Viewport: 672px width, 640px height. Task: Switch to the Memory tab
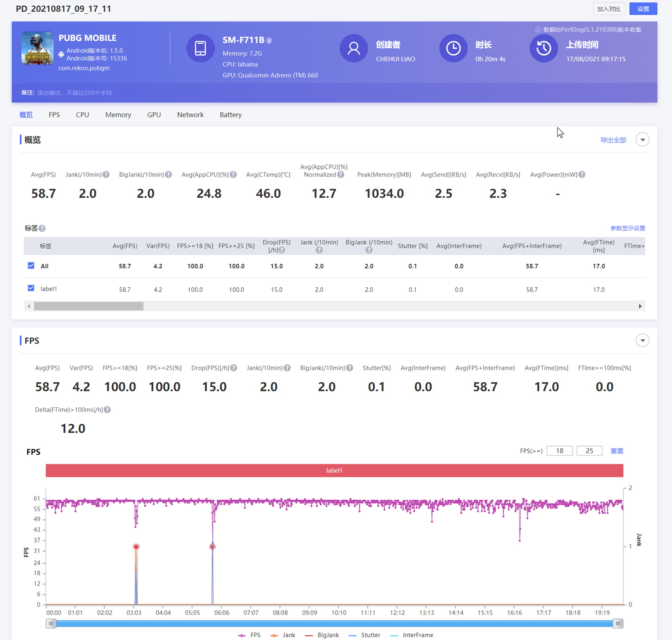point(118,115)
